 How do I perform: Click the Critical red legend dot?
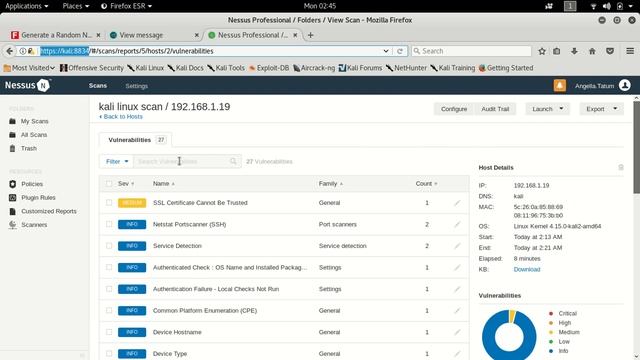(551, 313)
